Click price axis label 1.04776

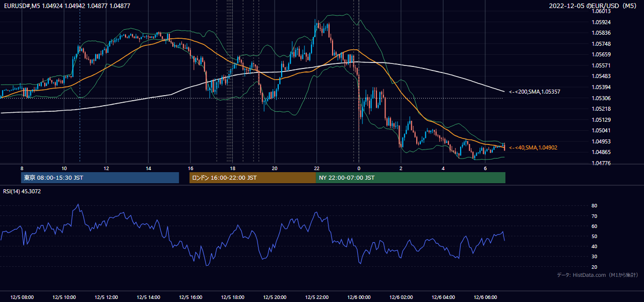(x=600, y=163)
